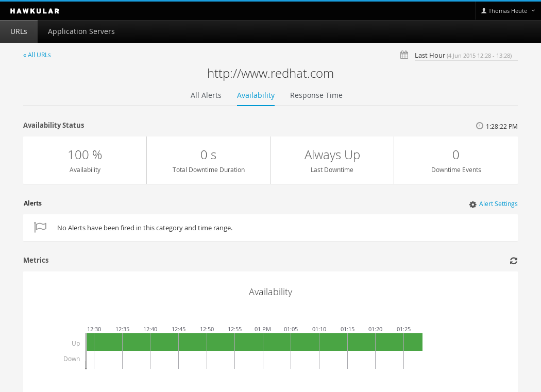Click the clock icon next to 1:28:22 PM
This screenshot has width=541, height=392.
tap(480, 126)
